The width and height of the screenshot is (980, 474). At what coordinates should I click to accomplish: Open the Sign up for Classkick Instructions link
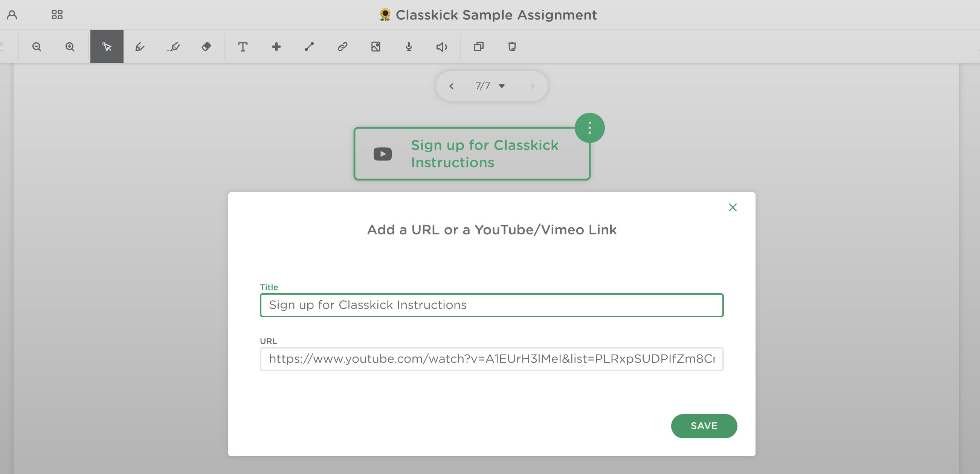click(484, 154)
